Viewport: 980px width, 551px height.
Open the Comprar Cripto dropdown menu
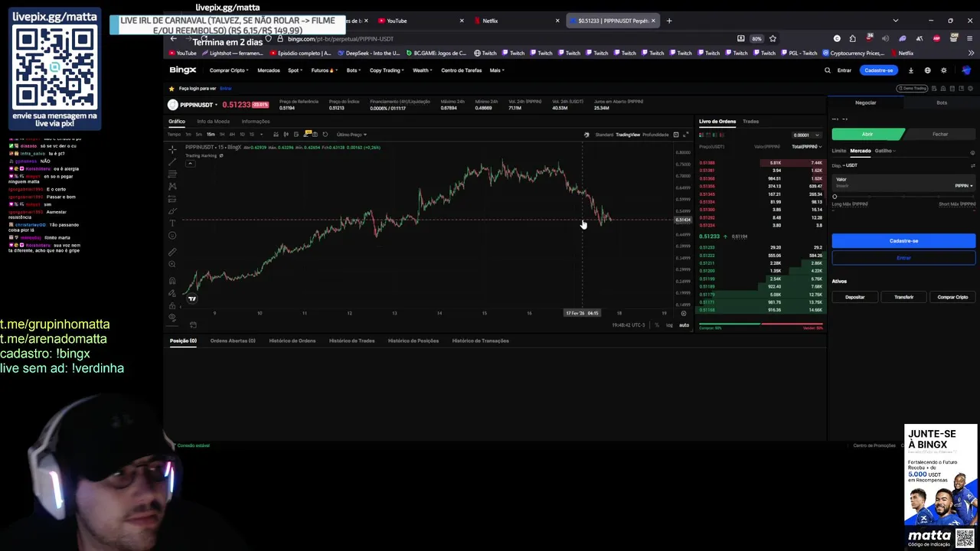(229, 70)
